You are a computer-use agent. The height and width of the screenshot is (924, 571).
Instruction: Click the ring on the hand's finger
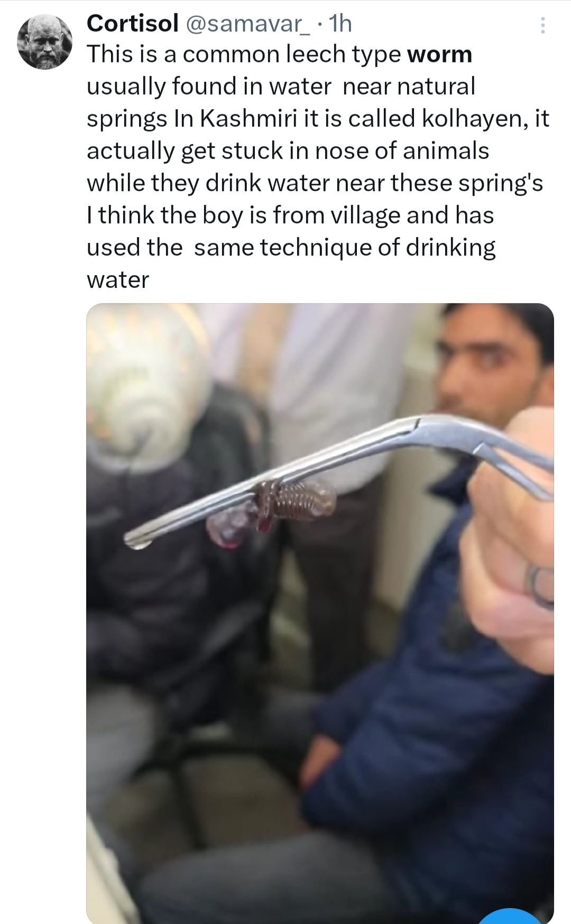click(x=539, y=584)
